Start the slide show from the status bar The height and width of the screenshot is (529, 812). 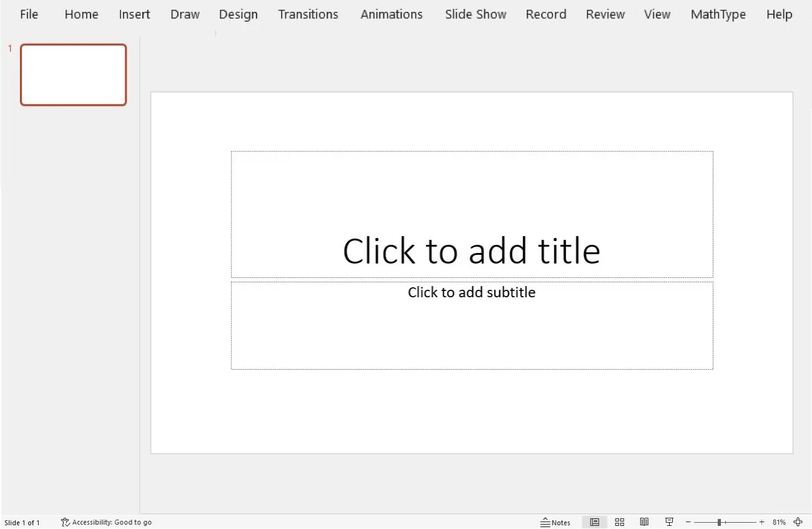pos(669,522)
